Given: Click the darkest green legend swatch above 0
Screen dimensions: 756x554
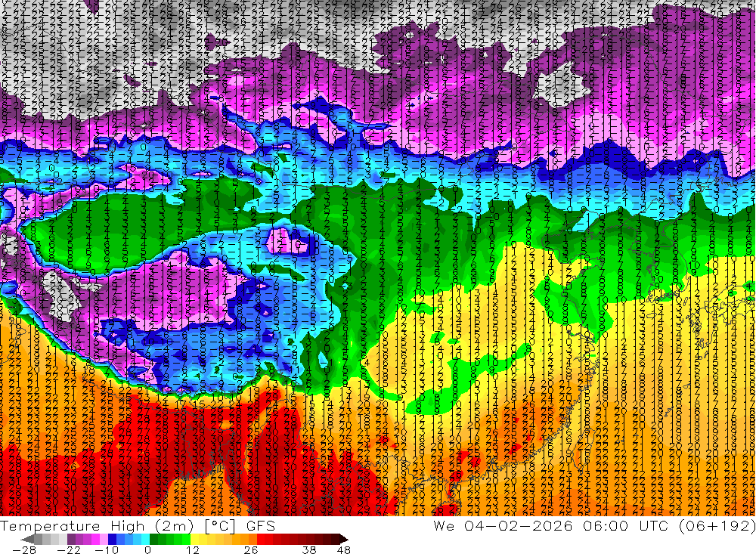Looking at the screenshot, I should click(x=153, y=539).
